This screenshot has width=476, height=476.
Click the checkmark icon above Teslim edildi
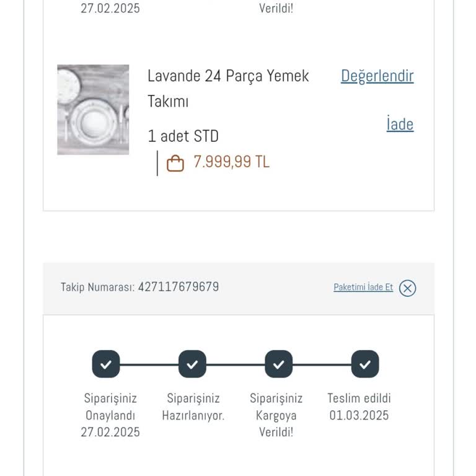(364, 364)
